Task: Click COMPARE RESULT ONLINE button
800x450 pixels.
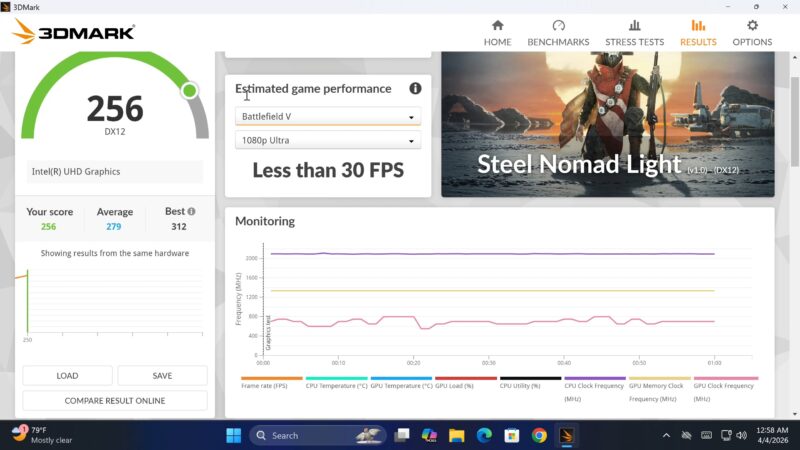Action: [115, 401]
